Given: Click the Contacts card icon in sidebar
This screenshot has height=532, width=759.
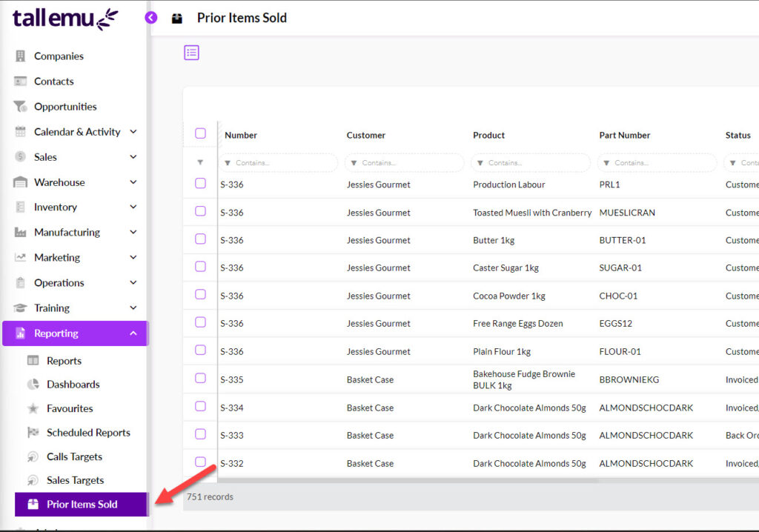Looking at the screenshot, I should coord(20,82).
